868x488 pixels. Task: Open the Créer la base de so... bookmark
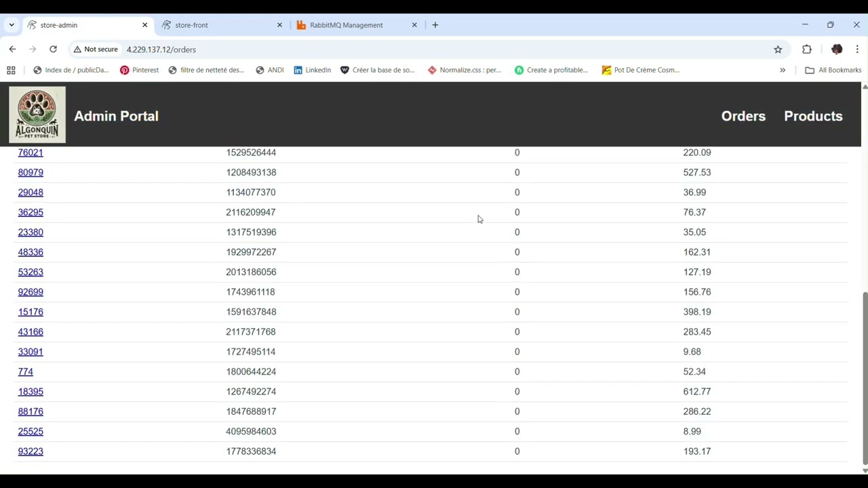(x=378, y=70)
